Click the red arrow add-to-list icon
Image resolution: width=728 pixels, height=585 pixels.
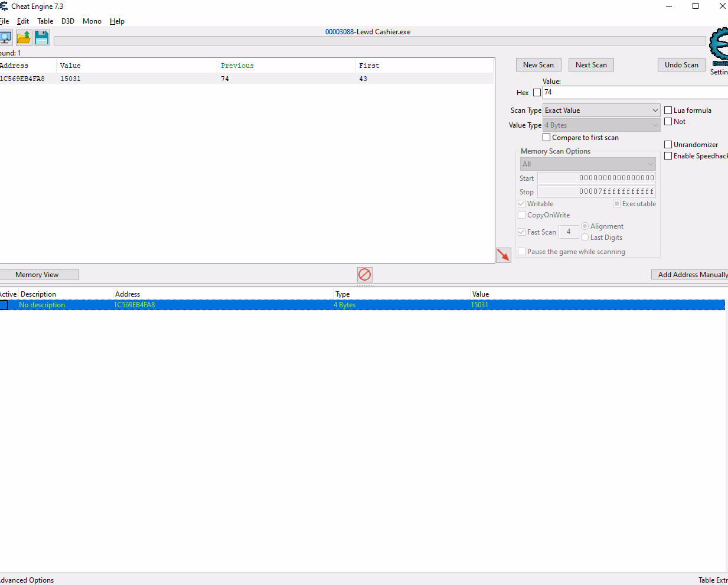click(504, 255)
